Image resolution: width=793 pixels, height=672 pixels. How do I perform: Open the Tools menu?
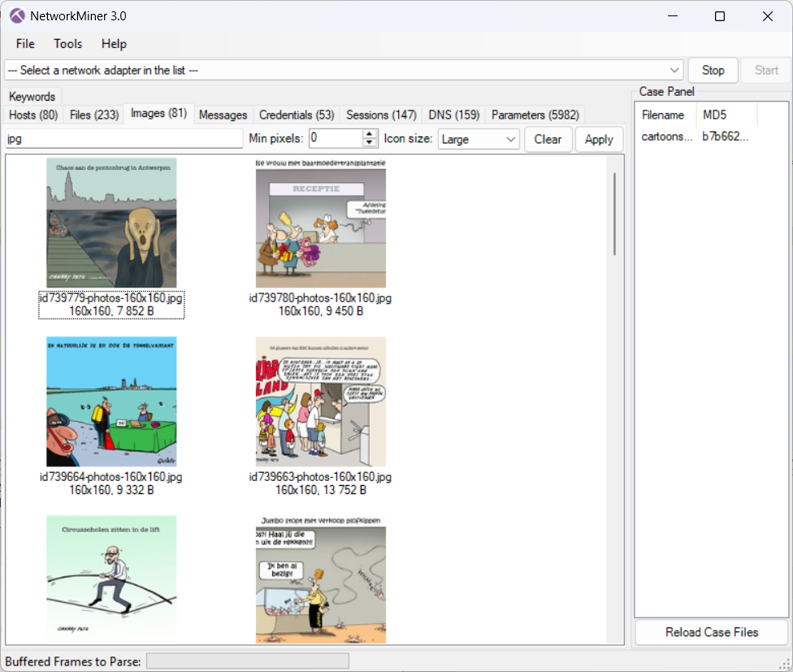coord(68,44)
